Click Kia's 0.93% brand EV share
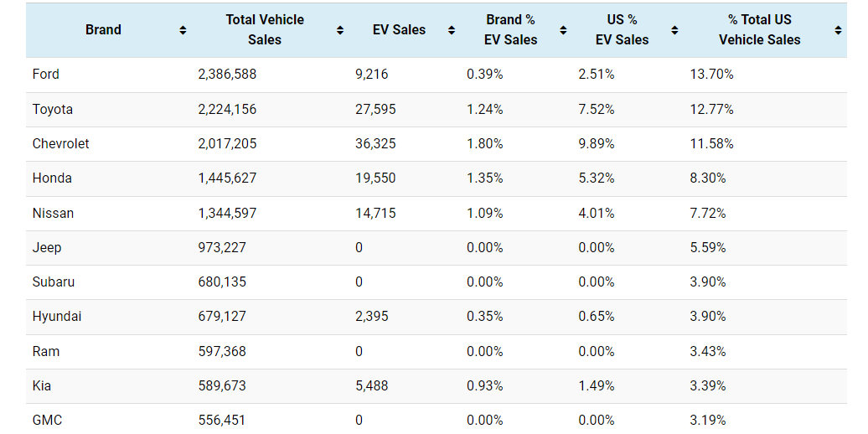This screenshot has width=868, height=434. pos(485,386)
